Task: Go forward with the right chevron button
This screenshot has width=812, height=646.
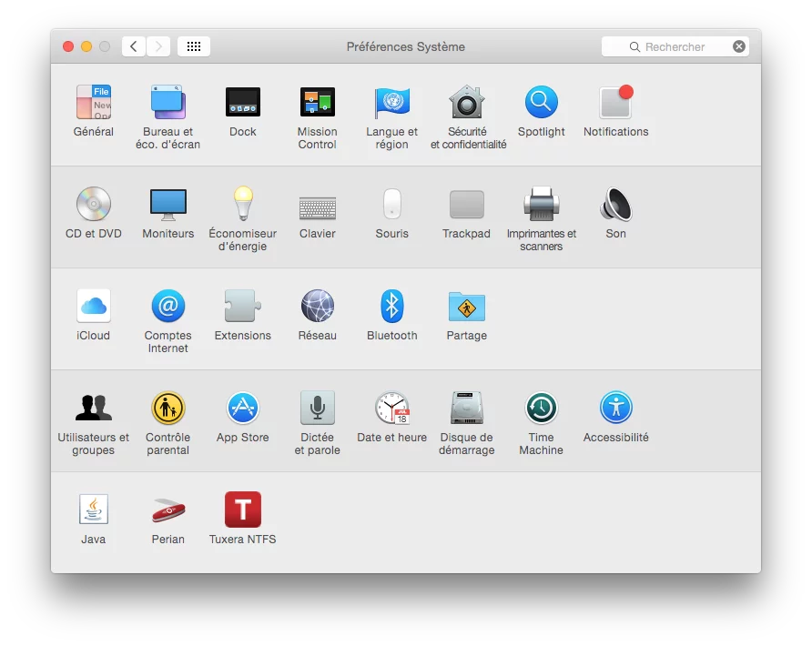Action: [x=158, y=46]
